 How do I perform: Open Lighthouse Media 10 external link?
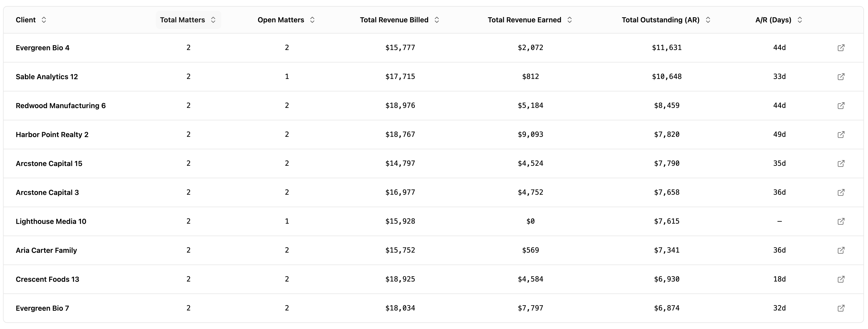coord(841,221)
